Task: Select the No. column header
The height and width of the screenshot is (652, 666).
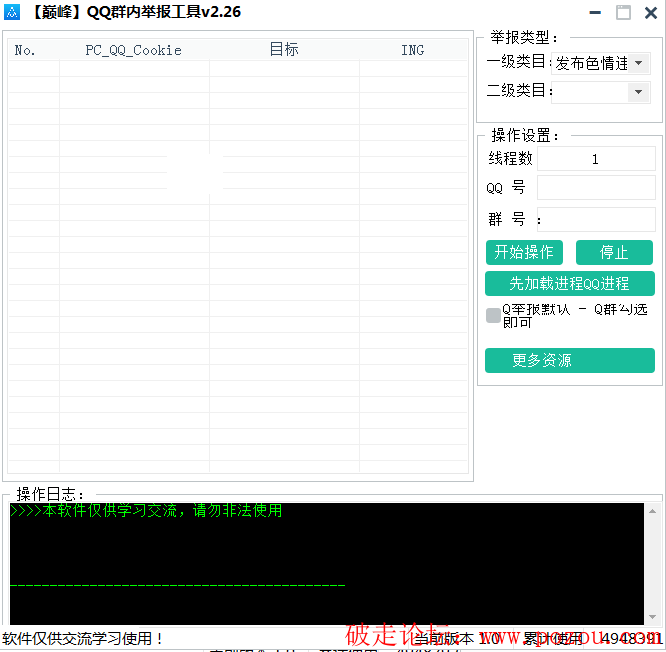Action: (34, 50)
